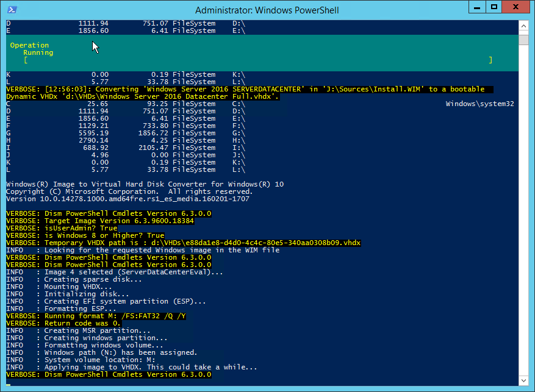Click the temporary VHDX path line
535x392 pixels.
[183, 243]
